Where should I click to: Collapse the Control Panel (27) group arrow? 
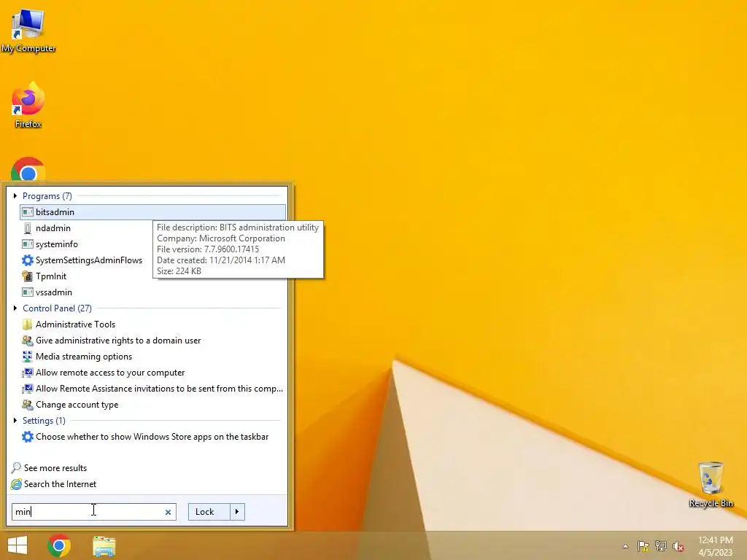coord(15,308)
